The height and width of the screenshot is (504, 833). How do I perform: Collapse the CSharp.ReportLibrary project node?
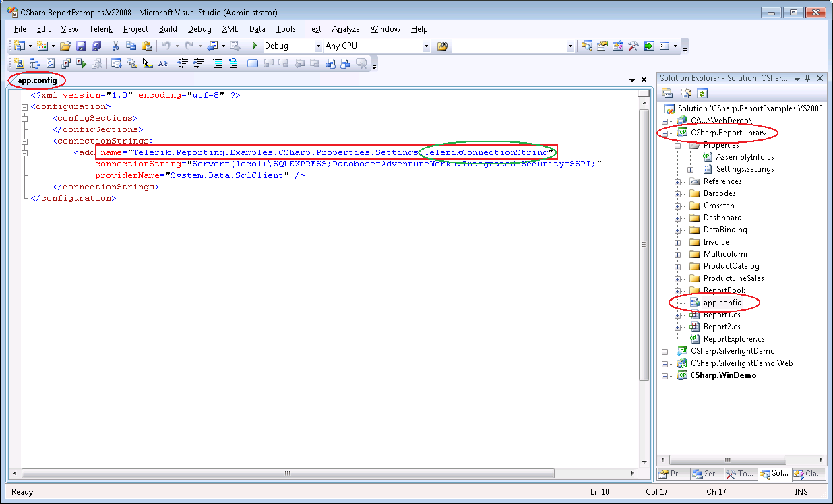coord(665,133)
